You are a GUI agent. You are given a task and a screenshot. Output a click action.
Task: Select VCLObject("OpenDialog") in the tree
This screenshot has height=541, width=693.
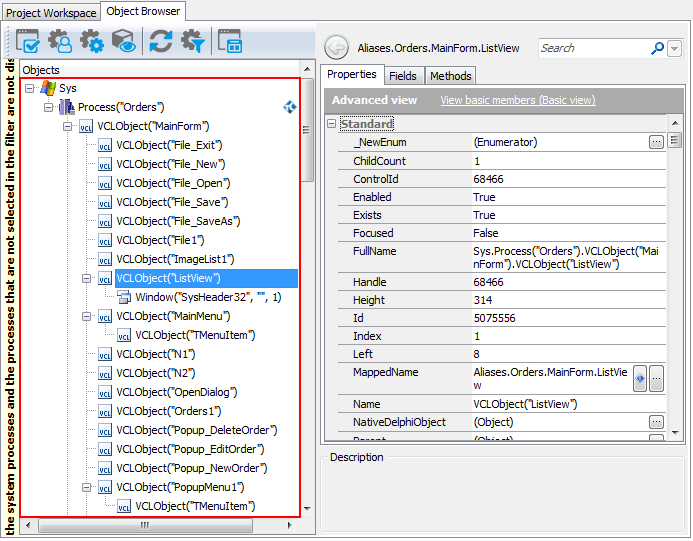(x=168, y=392)
